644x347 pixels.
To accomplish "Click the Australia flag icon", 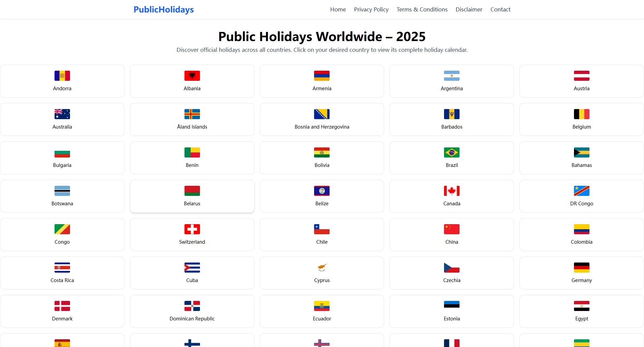I will (62, 114).
